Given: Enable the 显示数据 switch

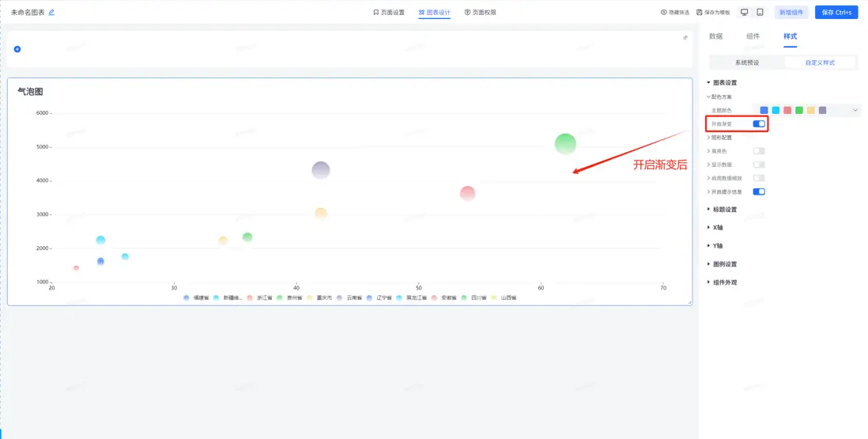Looking at the screenshot, I should (759, 165).
